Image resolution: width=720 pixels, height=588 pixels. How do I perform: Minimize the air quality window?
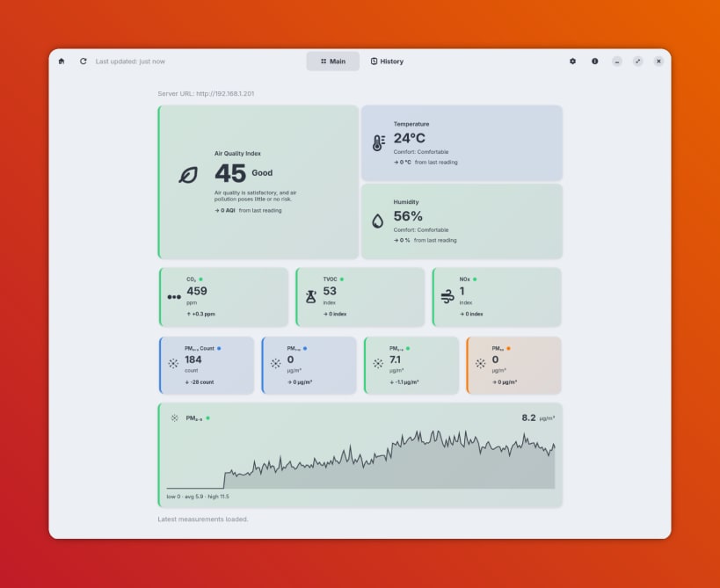[x=617, y=61]
